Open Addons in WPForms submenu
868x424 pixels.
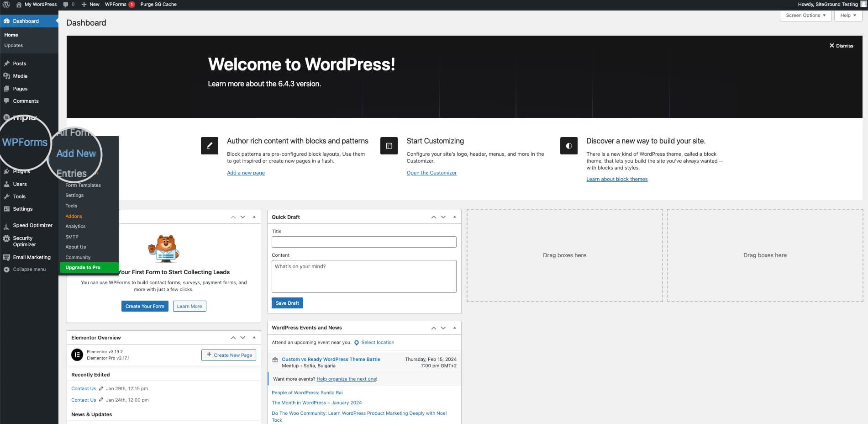coord(74,216)
